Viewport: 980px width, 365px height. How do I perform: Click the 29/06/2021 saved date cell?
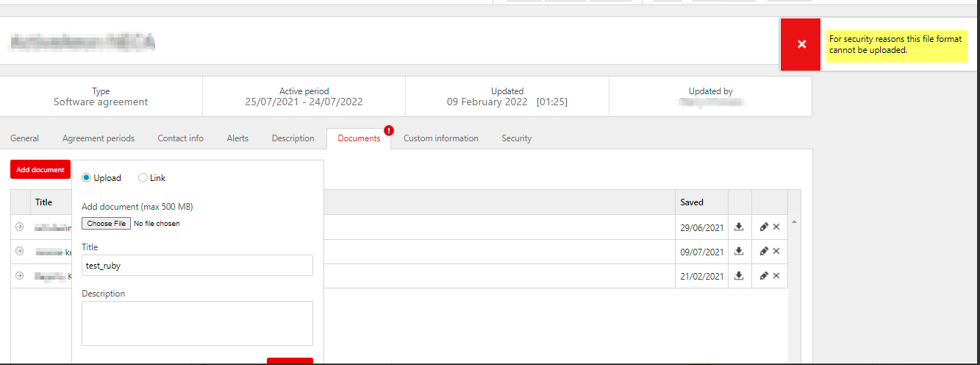click(702, 227)
